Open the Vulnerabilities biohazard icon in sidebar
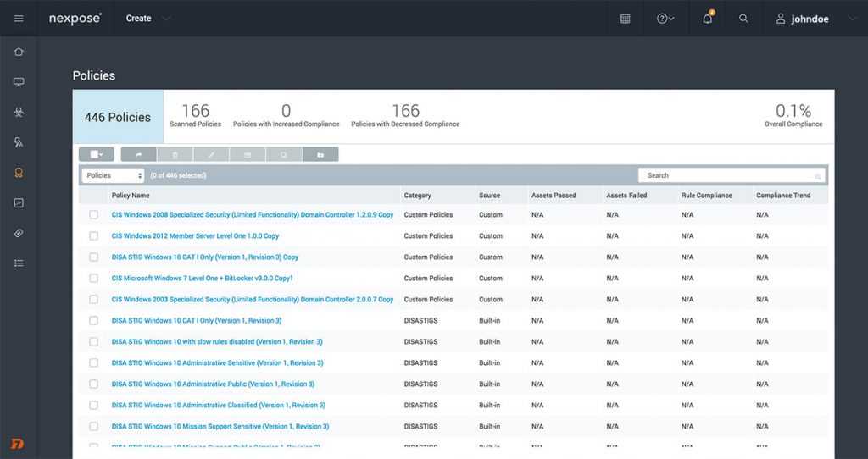Screen dimensions: 868x459 pyautogui.click(x=19, y=112)
